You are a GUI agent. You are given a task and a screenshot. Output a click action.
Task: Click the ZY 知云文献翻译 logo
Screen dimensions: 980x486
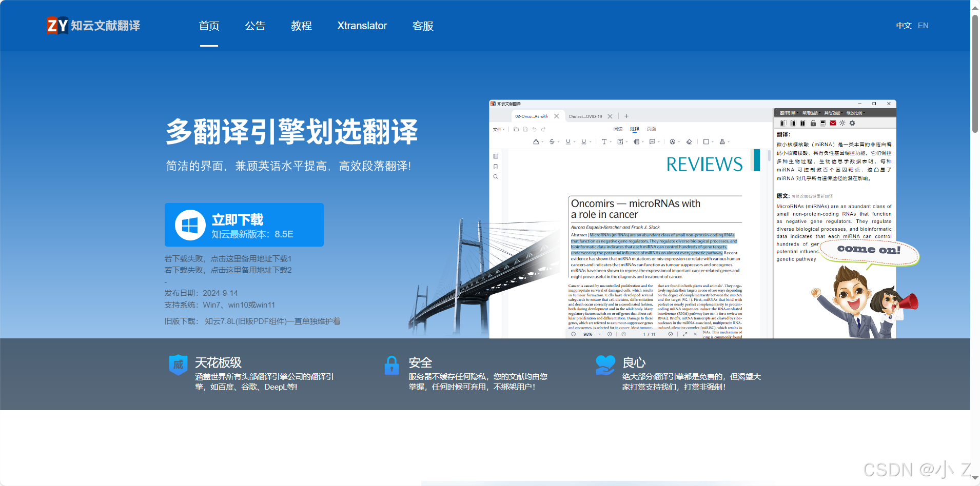(93, 26)
